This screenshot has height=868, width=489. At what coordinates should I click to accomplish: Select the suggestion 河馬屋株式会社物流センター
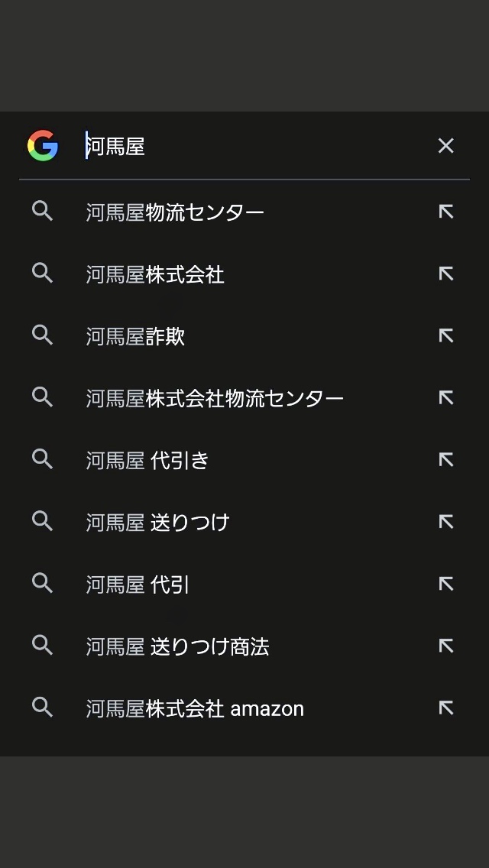coord(214,397)
